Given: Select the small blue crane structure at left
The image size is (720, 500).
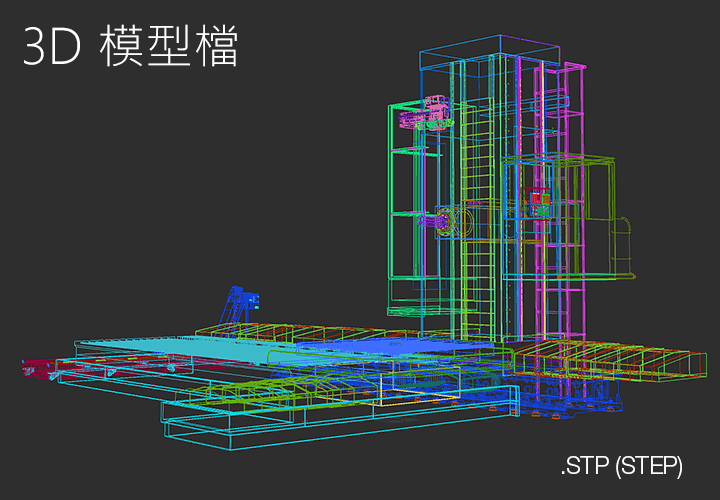Looking at the screenshot, I should [240, 303].
